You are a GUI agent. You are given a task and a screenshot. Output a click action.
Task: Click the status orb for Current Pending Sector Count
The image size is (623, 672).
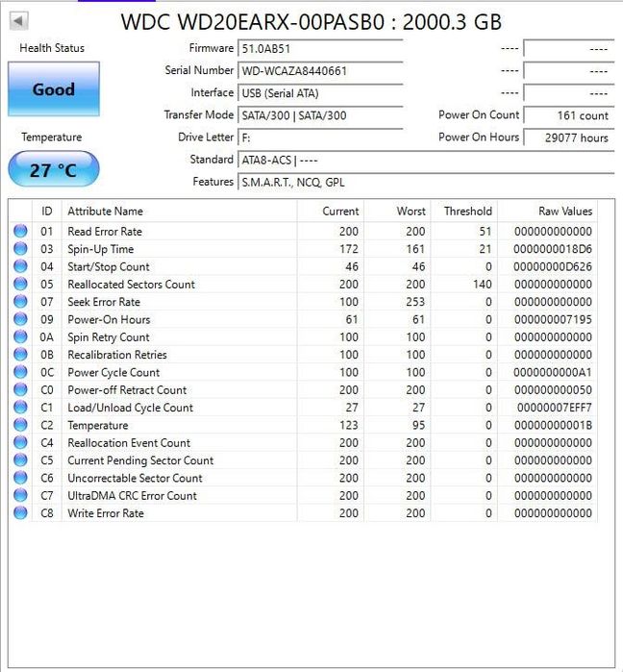pos(20,460)
